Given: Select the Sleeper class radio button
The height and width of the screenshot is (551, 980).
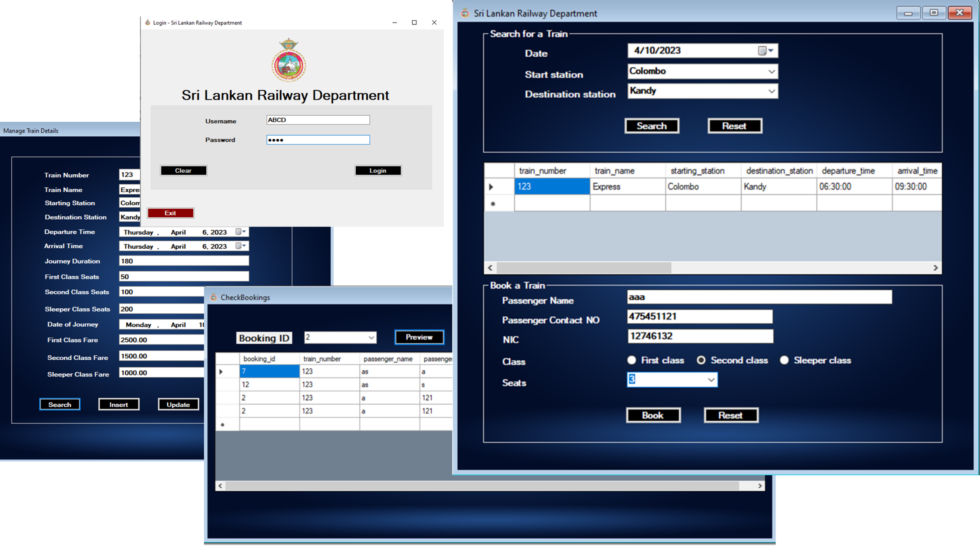Looking at the screenshot, I should point(784,360).
